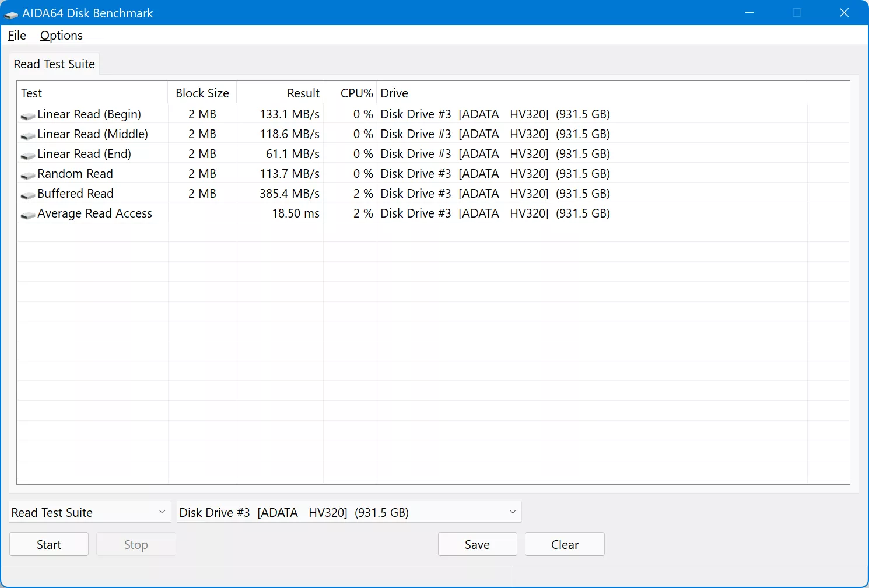869x588 pixels.
Task: Select the Linear Read (Middle) row label
Action: click(93, 134)
